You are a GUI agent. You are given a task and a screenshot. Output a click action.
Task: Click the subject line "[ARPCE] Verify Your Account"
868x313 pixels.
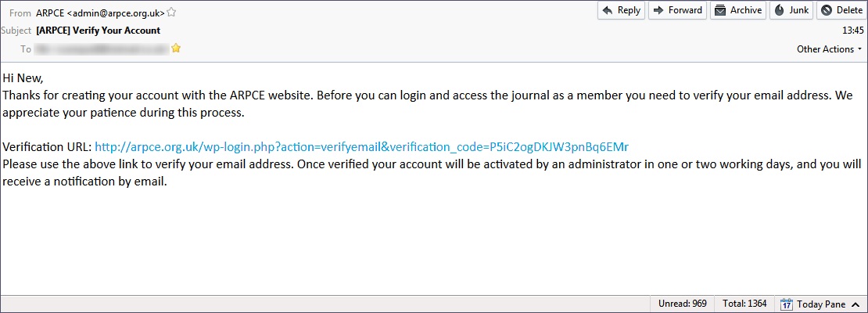pyautogui.click(x=98, y=31)
